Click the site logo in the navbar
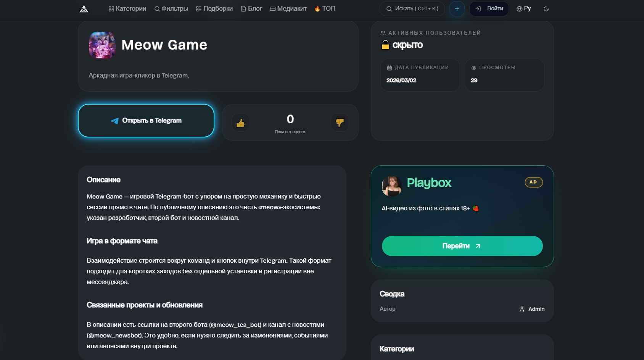This screenshot has height=360, width=644. pyautogui.click(x=84, y=9)
